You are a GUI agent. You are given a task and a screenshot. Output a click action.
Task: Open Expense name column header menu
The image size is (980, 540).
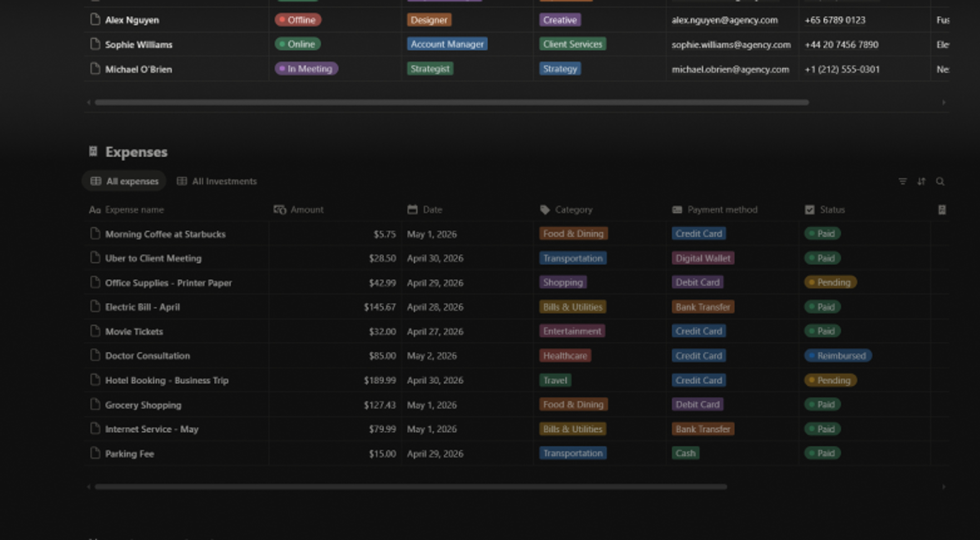tap(127, 210)
